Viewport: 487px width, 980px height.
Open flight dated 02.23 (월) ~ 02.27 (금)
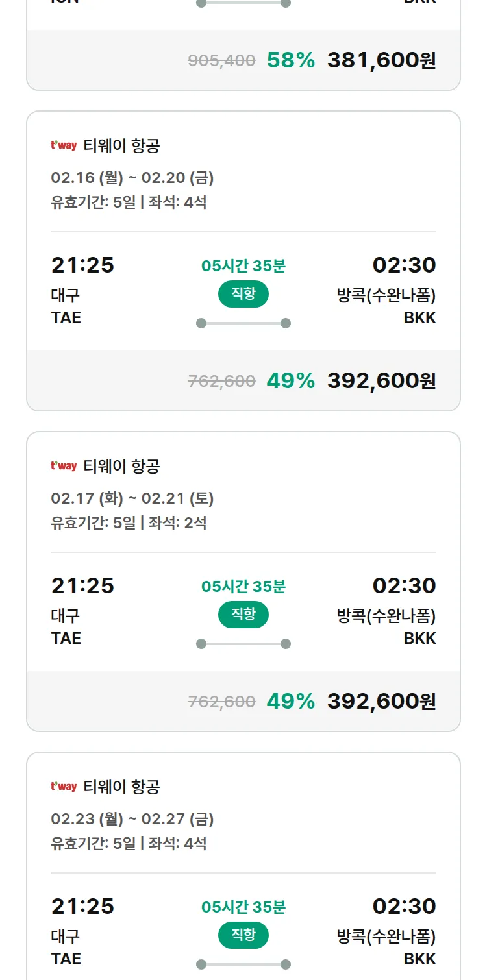(x=132, y=818)
